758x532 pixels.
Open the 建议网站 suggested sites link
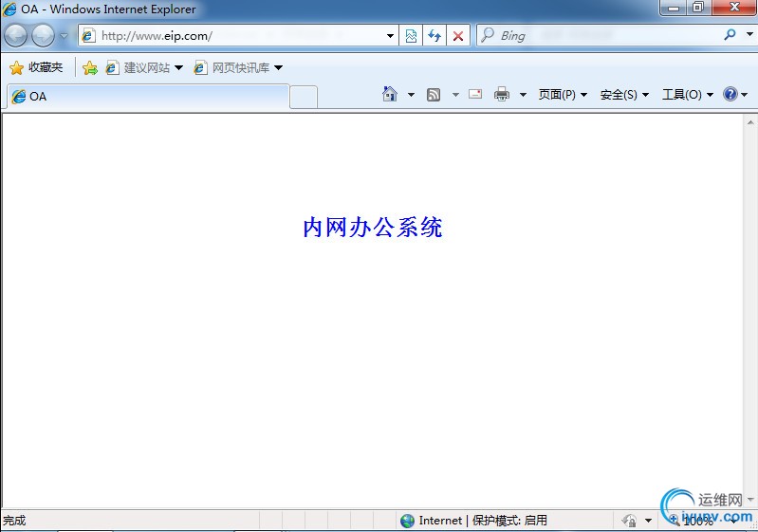pos(139,67)
